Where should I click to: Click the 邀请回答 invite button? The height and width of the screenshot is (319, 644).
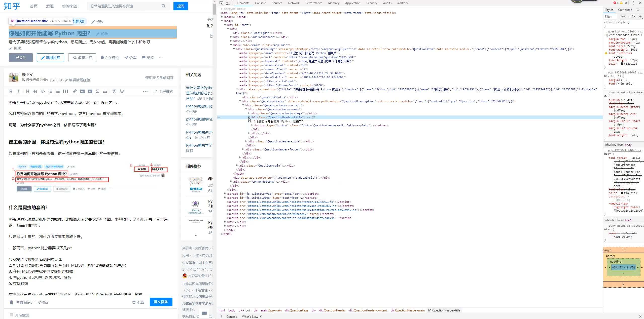[x=82, y=58]
